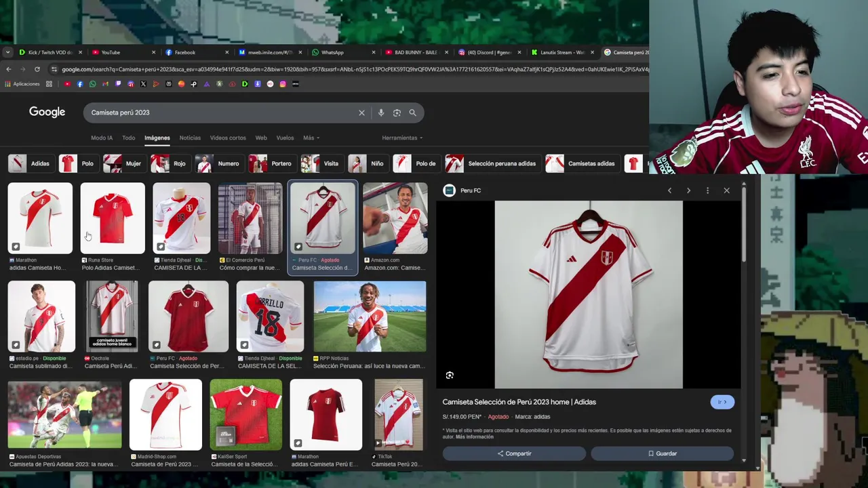The image size is (868, 488).
Task: Open the tab search dropdown arrow
Action: click(x=7, y=52)
